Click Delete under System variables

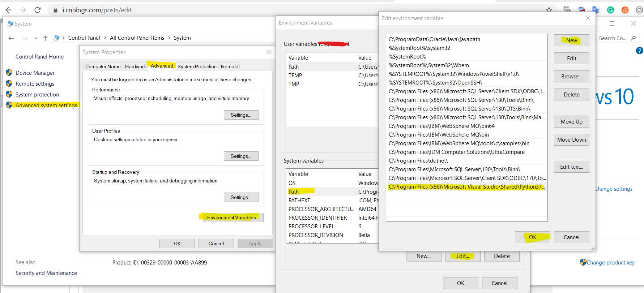[x=502, y=256]
